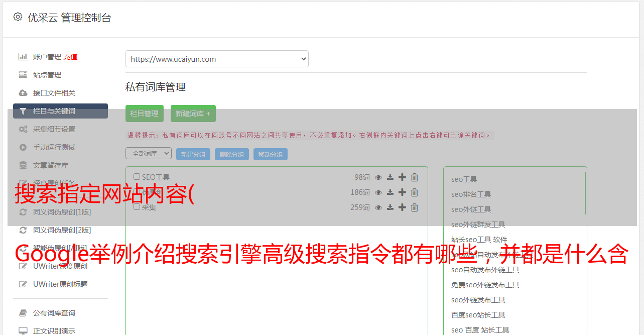Click the keyword list scrollbar
Screen dimensions: 644x335
(585, 193)
